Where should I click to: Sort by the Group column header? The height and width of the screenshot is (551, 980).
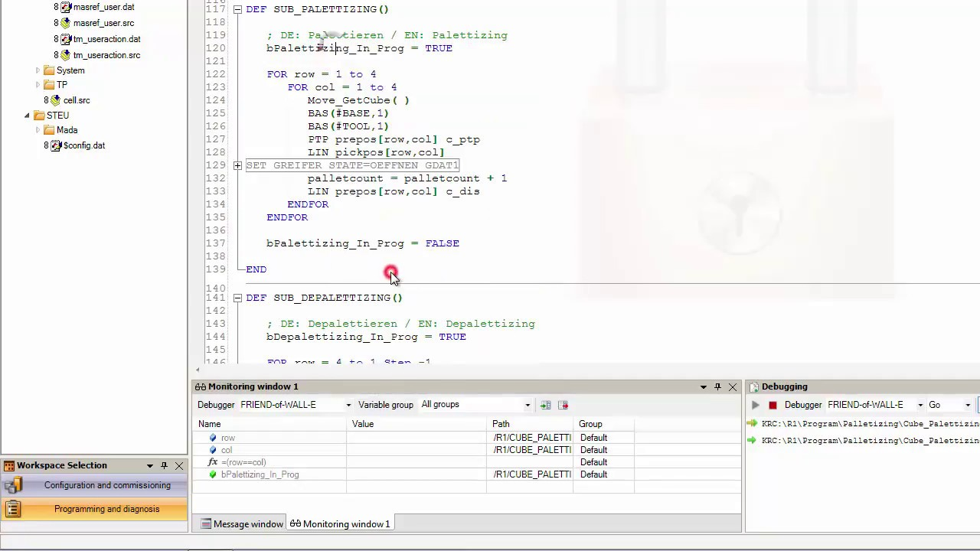603,424
